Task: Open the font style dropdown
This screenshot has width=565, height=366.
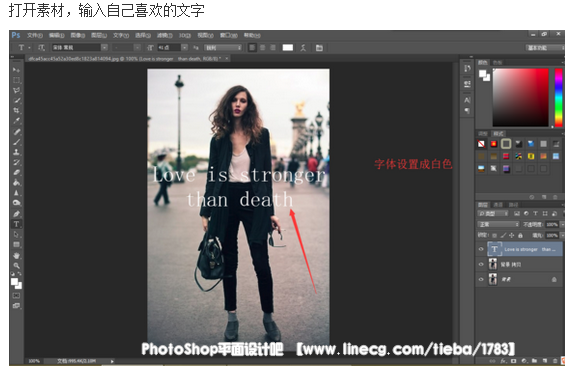Action: [x=137, y=48]
